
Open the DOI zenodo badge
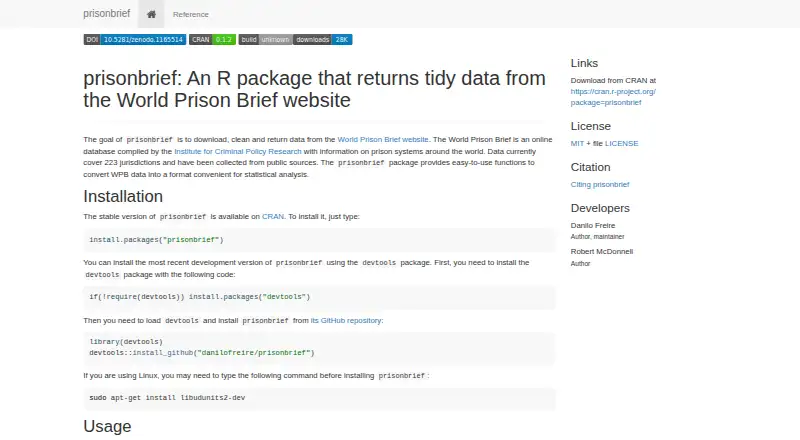135,39
